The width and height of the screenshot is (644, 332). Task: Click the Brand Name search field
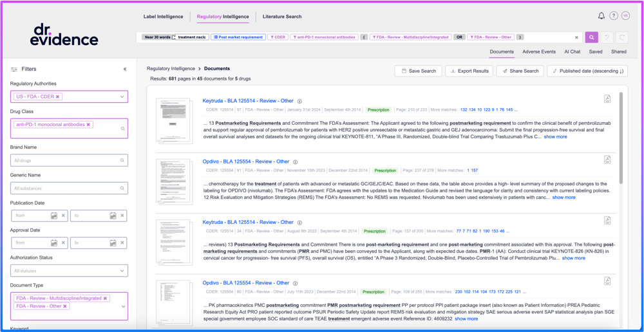click(x=69, y=160)
